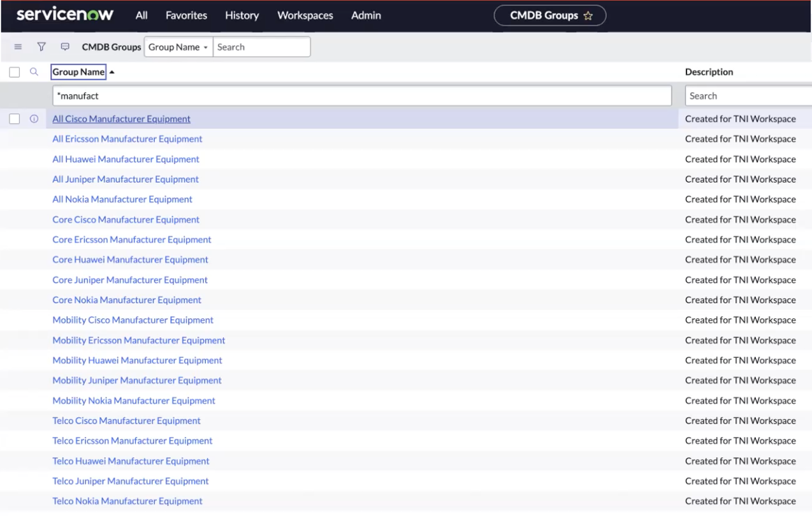This screenshot has height=532, width=812.
Task: Click the CMDB Groups list title text
Action: tap(112, 47)
